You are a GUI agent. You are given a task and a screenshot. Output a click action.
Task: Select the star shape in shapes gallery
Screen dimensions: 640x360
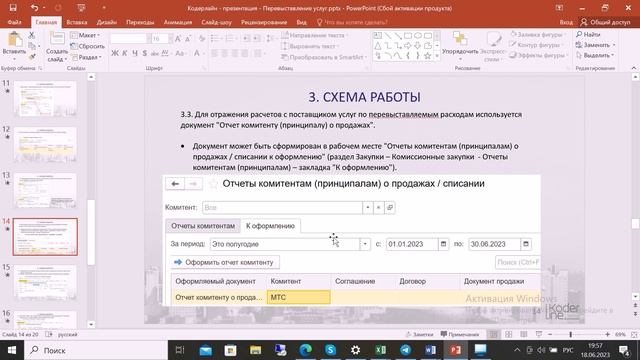(x=427, y=56)
